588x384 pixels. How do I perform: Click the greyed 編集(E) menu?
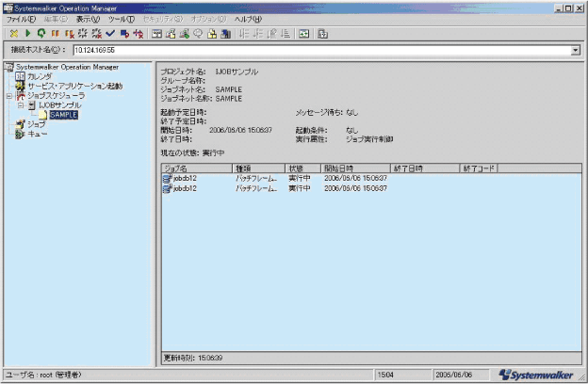(56, 19)
